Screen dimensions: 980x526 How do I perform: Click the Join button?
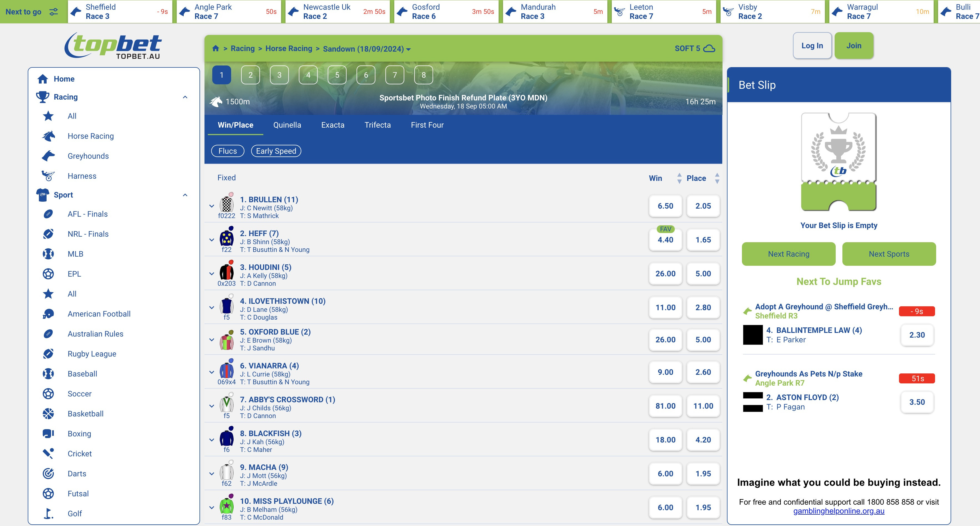pos(854,46)
